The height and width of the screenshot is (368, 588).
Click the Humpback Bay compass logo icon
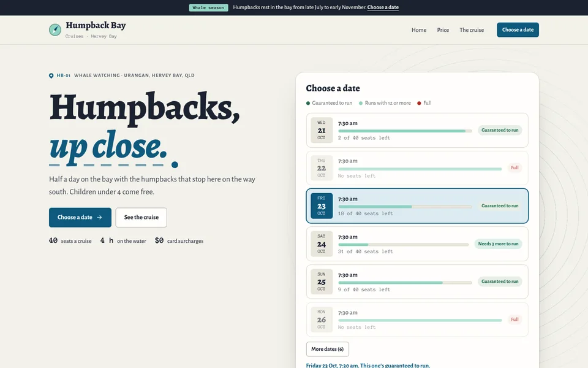[x=55, y=29]
